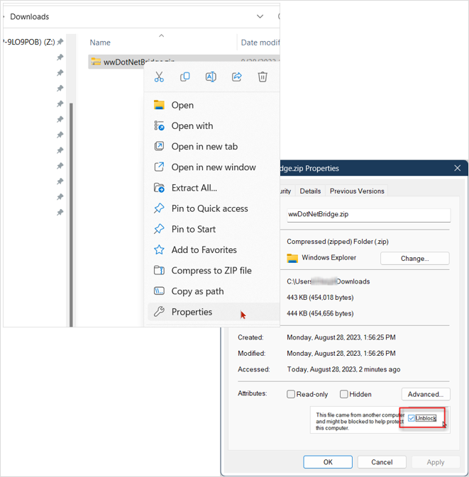Click the Apply button in Properties
The width and height of the screenshot is (469, 477).
point(436,462)
